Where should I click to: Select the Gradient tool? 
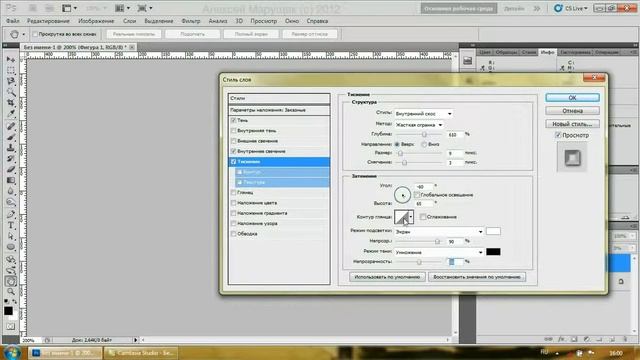coord(11,180)
